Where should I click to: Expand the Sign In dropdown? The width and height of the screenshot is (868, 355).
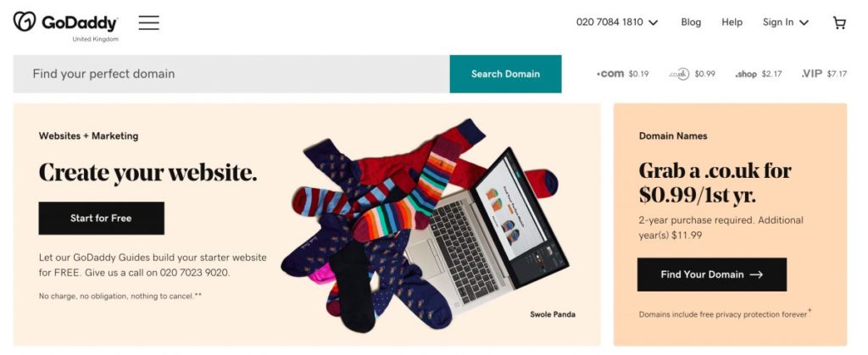click(x=786, y=22)
